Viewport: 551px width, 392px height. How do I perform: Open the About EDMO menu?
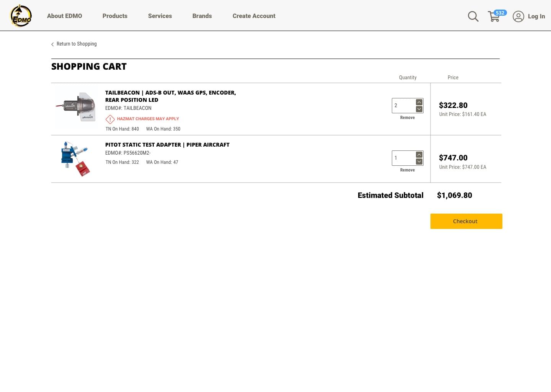(65, 16)
